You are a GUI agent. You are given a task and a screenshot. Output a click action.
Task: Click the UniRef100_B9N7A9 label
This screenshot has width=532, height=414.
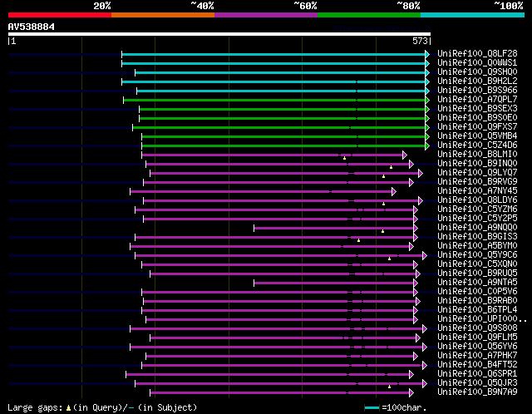[x=477, y=392]
